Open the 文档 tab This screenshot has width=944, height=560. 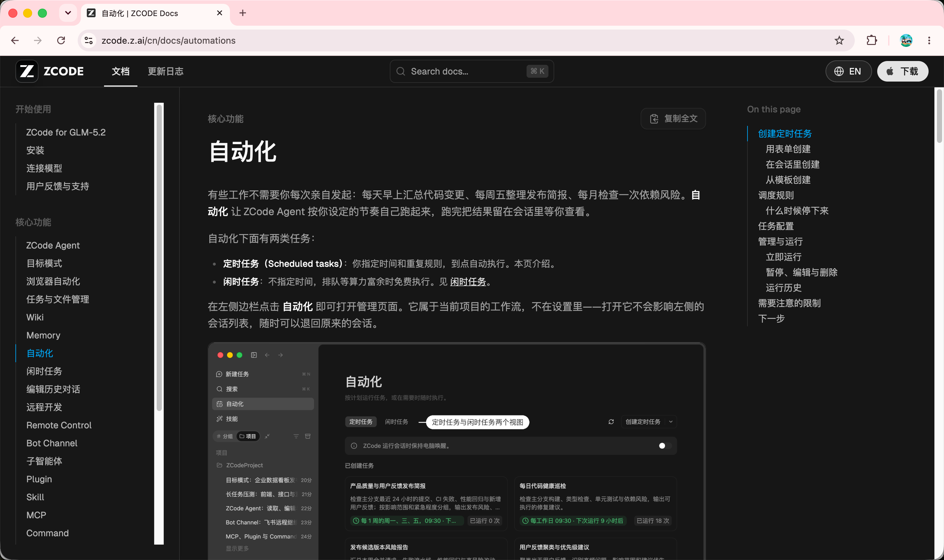(121, 71)
